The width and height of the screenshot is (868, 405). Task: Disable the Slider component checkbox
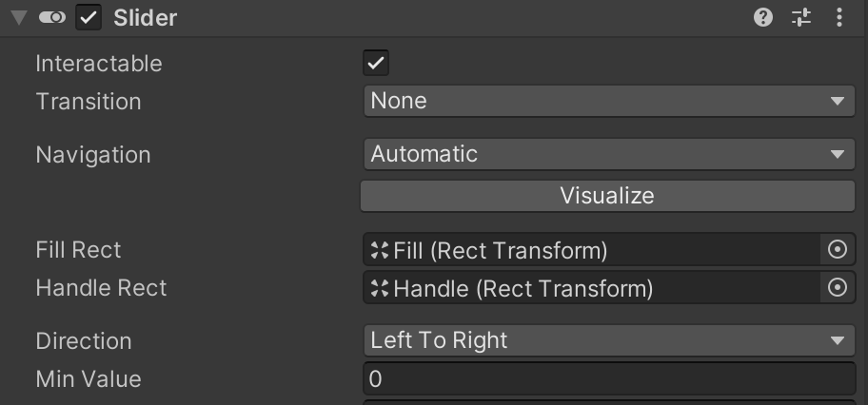(88, 18)
